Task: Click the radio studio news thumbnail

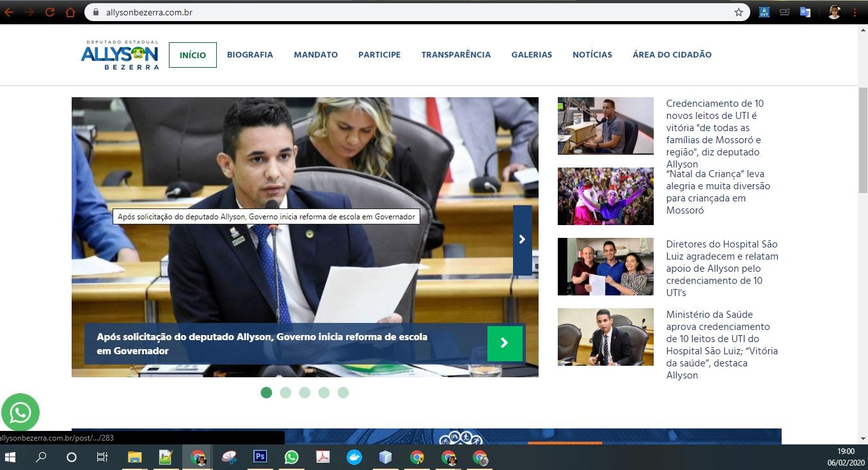Action: (606, 126)
